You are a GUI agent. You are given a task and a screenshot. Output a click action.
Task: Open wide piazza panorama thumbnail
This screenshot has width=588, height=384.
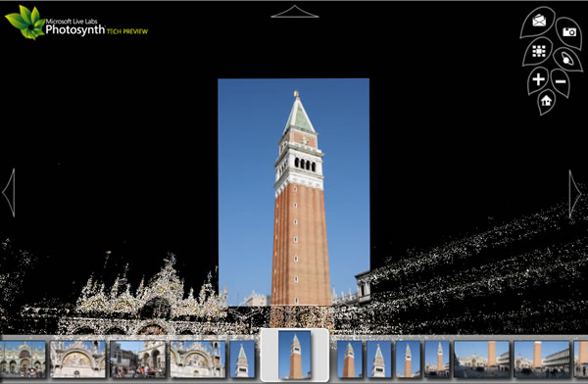point(482,359)
